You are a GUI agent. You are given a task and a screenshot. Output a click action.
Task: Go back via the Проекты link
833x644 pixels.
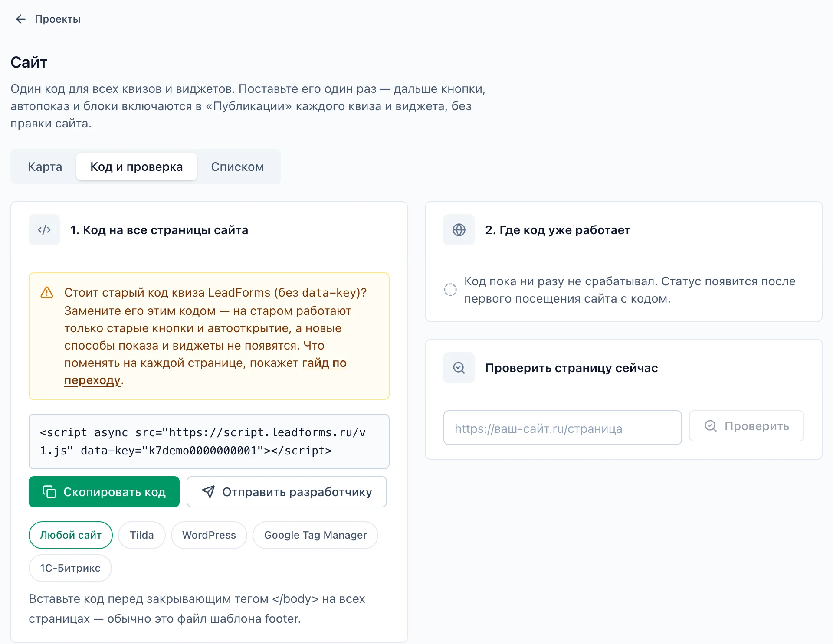coord(58,19)
